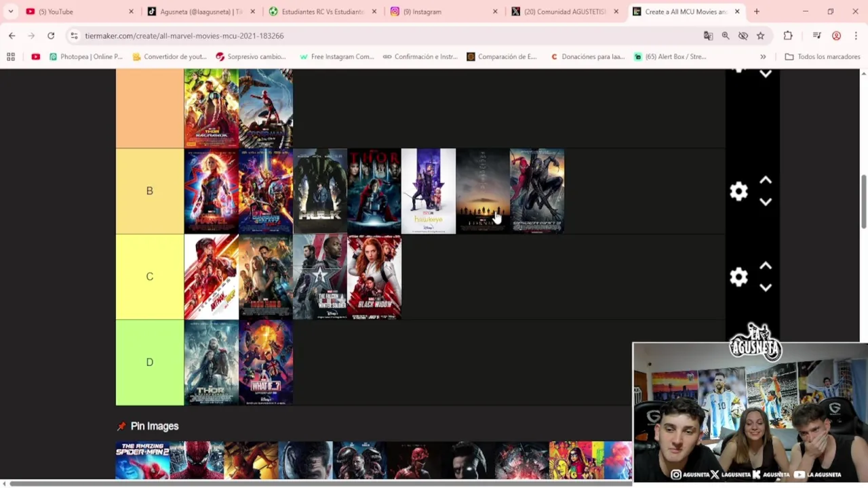
Task: Click the red pin icon beside Pin Images
Action: coord(121,426)
